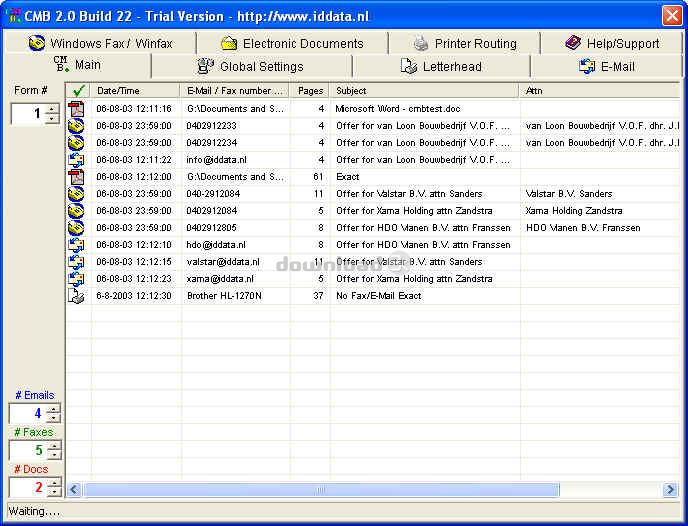Click email icon for info@iddata.nl row
Image resolution: width=688 pixels, height=526 pixels.
pos(76,160)
